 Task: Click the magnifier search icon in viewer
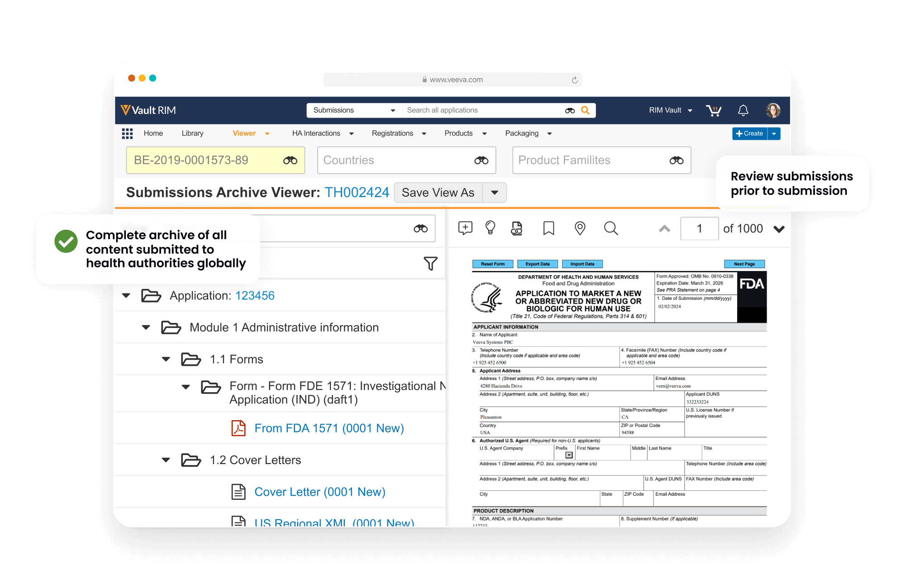point(610,228)
